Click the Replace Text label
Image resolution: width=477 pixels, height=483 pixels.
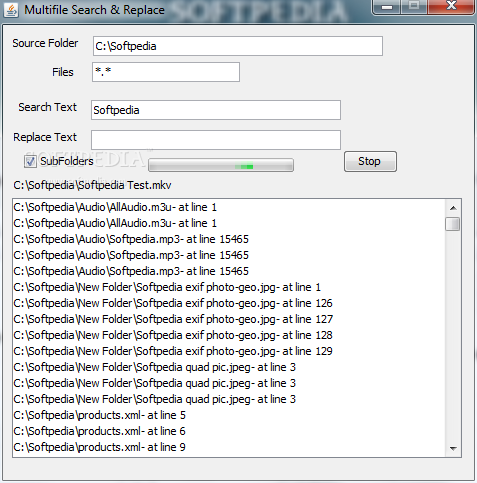tap(45, 137)
